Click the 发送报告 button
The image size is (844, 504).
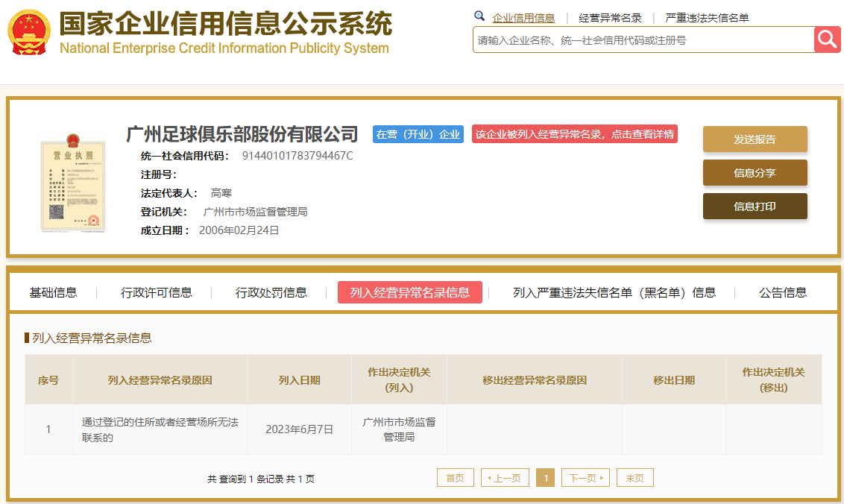[x=755, y=139]
